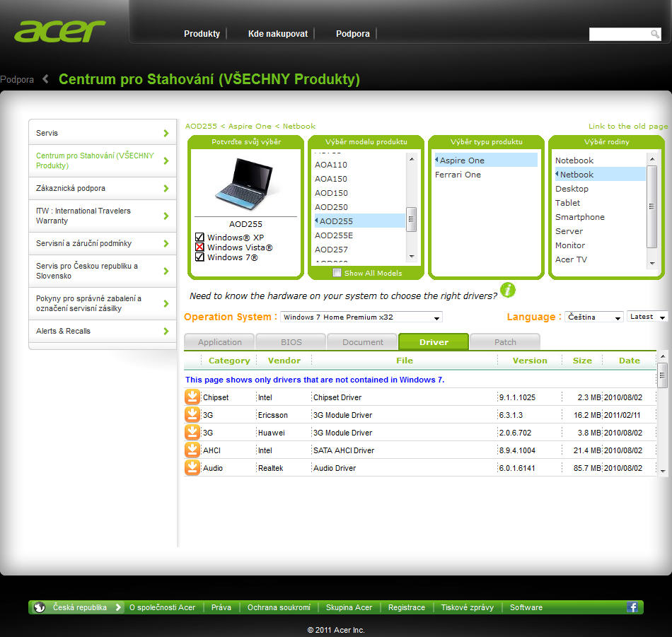Click Software footer link

[526, 607]
